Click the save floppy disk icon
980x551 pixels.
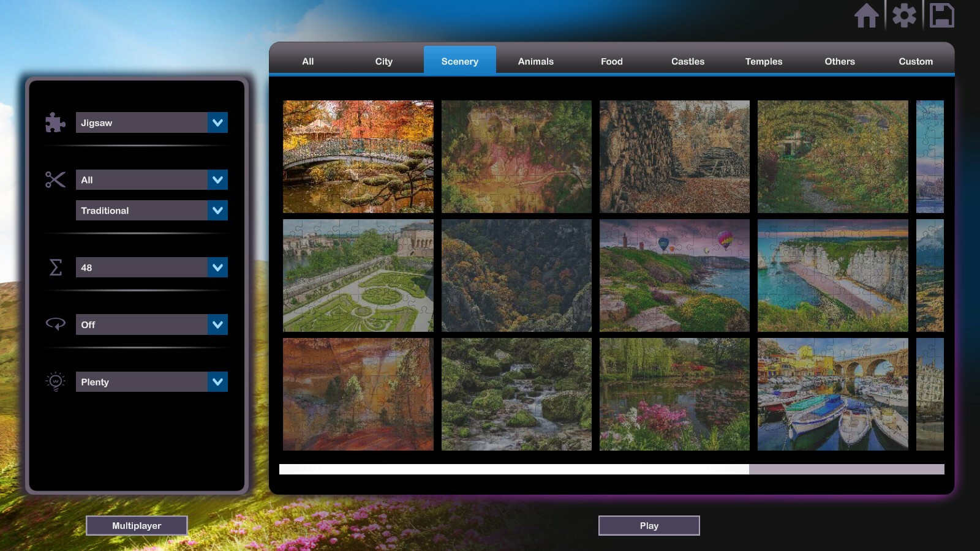[942, 17]
